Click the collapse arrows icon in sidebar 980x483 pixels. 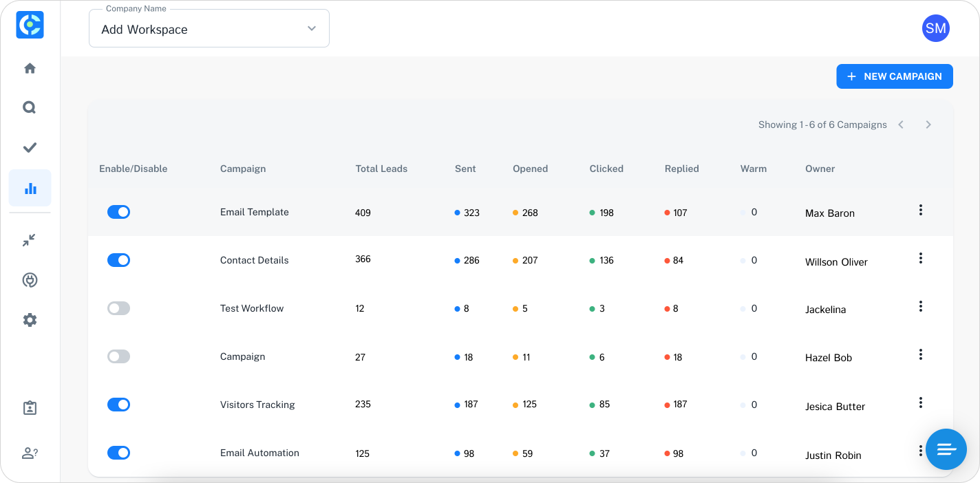30,240
